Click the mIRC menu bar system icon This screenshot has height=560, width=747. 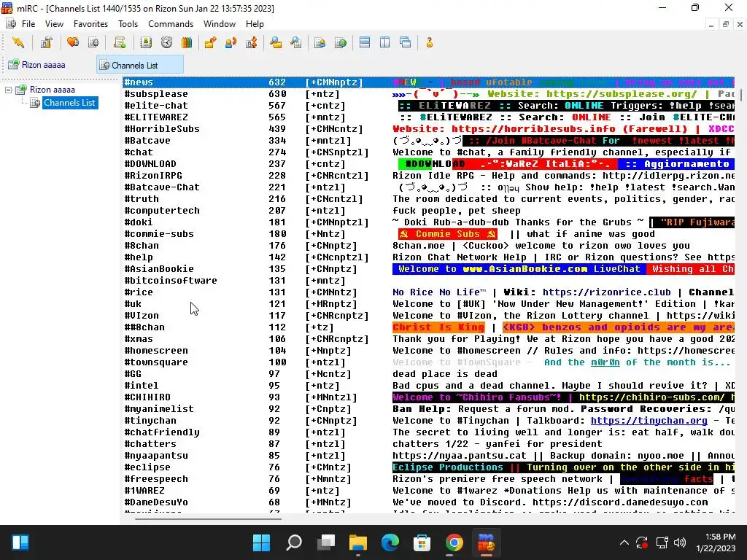[x=10, y=24]
